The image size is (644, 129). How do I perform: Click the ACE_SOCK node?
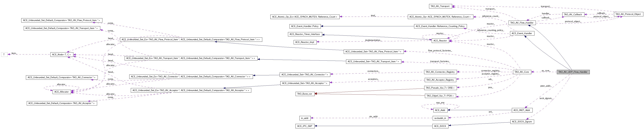(440, 126)
